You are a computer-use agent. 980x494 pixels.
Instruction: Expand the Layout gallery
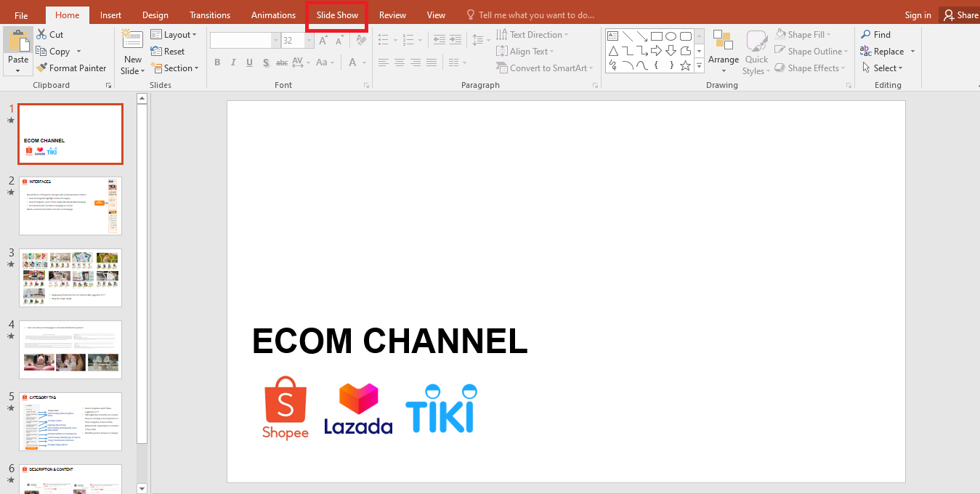(174, 34)
